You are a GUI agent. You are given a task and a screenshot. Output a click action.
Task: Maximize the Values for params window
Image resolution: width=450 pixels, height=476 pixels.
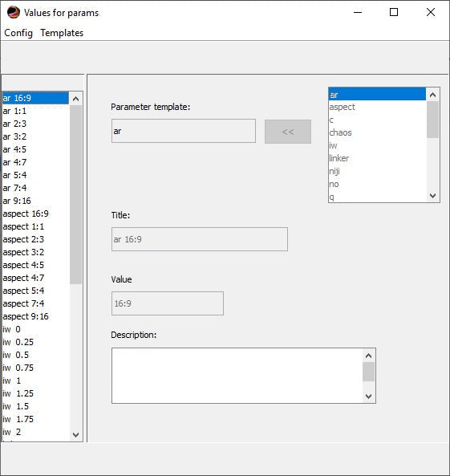point(394,13)
